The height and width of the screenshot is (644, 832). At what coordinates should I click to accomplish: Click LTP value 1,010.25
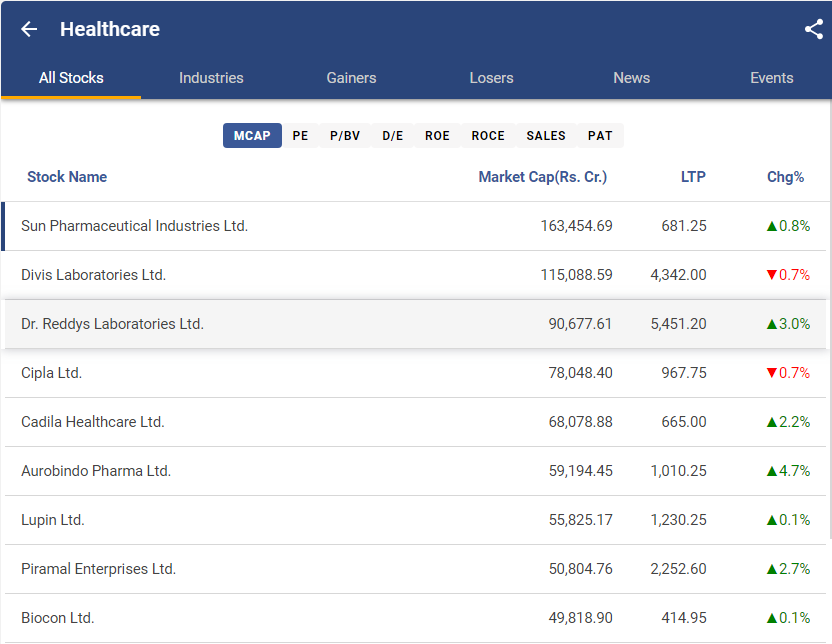(679, 471)
